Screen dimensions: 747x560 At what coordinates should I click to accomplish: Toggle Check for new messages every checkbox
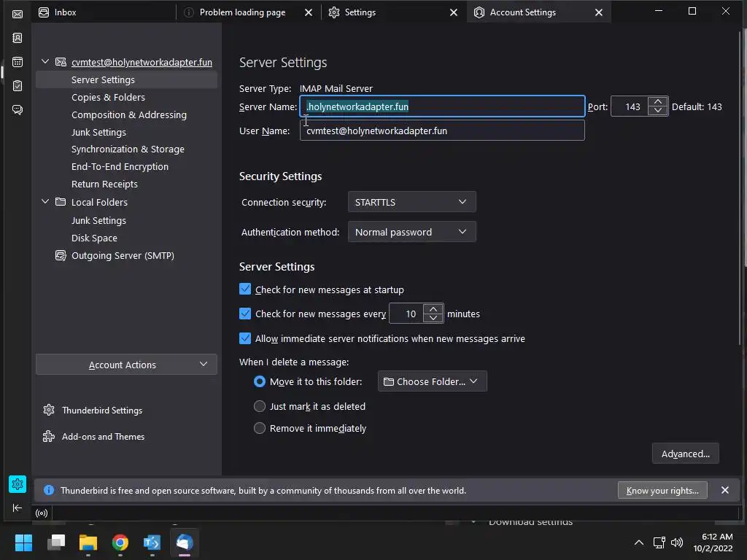click(x=245, y=314)
